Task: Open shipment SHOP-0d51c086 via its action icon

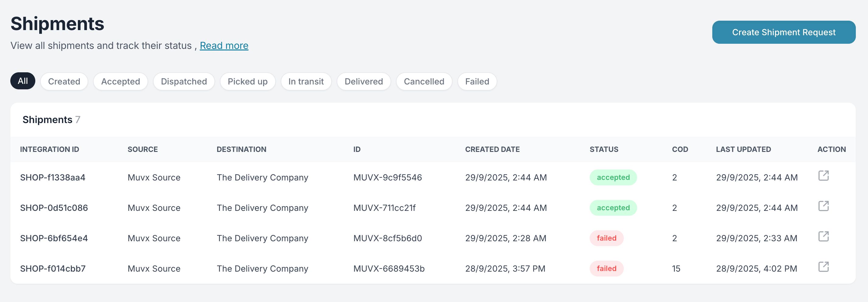Action: coord(823,206)
